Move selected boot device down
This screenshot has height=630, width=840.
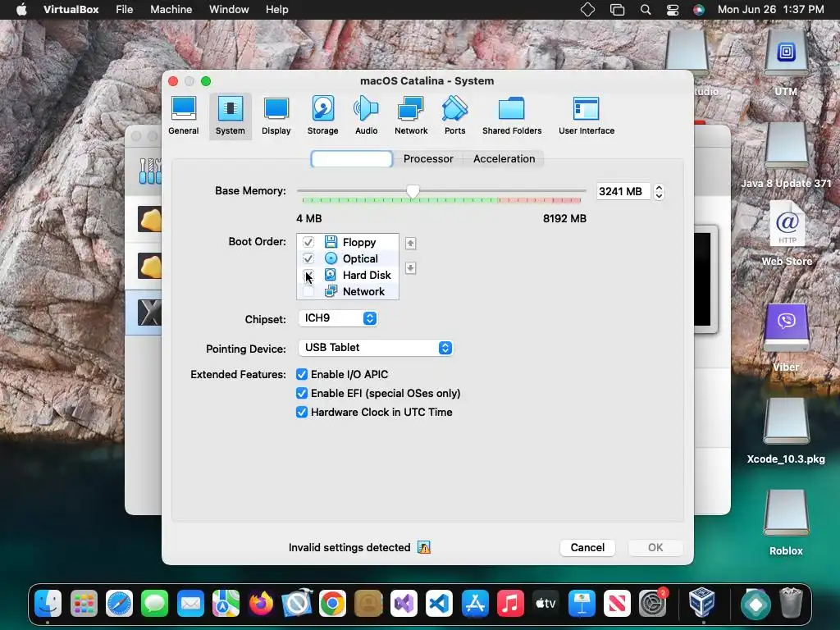point(410,268)
